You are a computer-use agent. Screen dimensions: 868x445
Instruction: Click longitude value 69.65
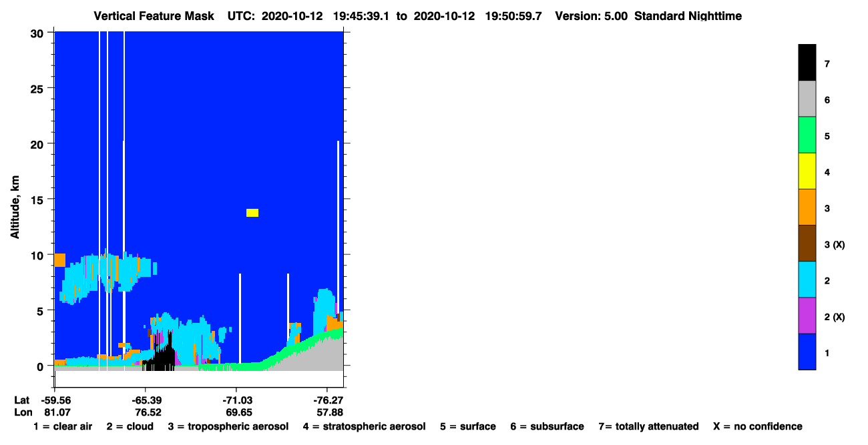238,412
